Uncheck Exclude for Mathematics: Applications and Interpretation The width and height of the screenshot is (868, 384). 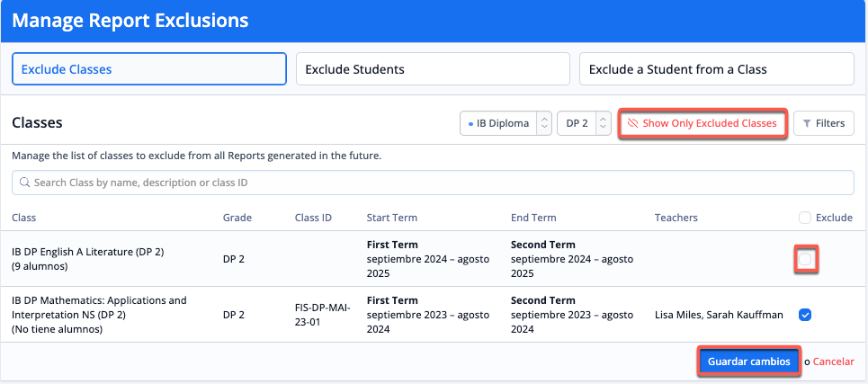pos(805,315)
